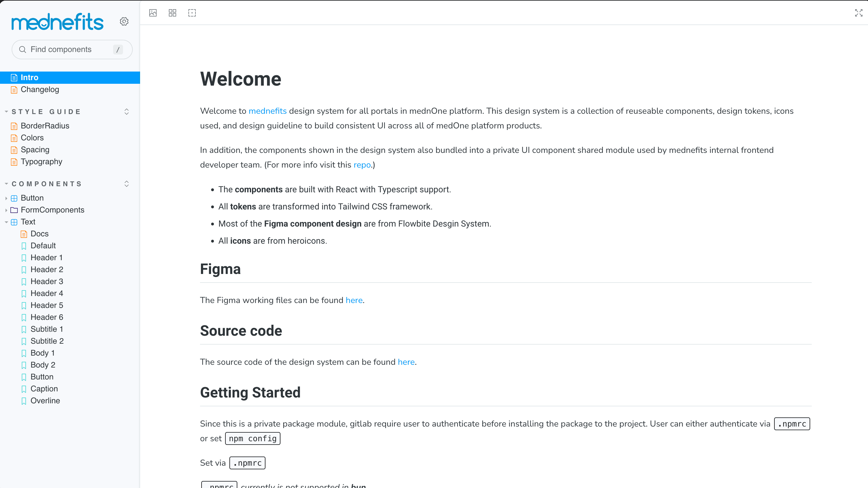Select the grid view icon
This screenshot has width=868, height=488.
pos(172,13)
